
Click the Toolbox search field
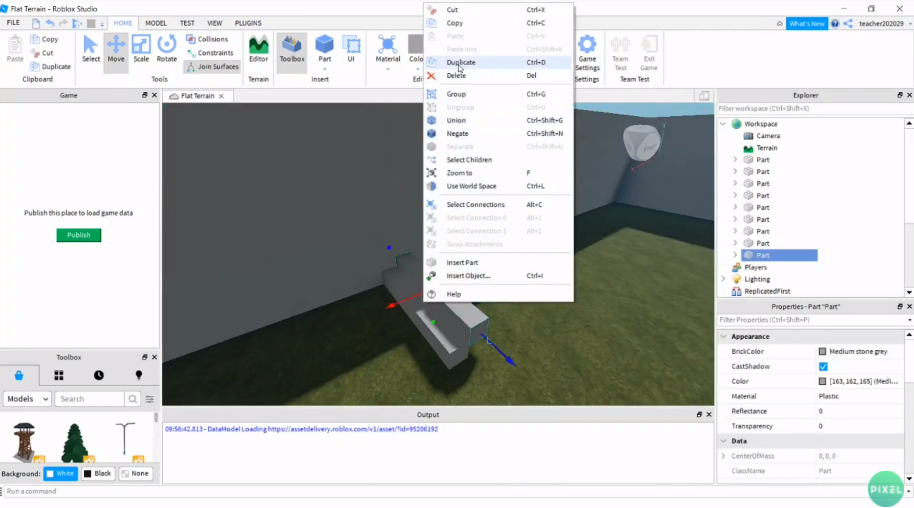90,399
